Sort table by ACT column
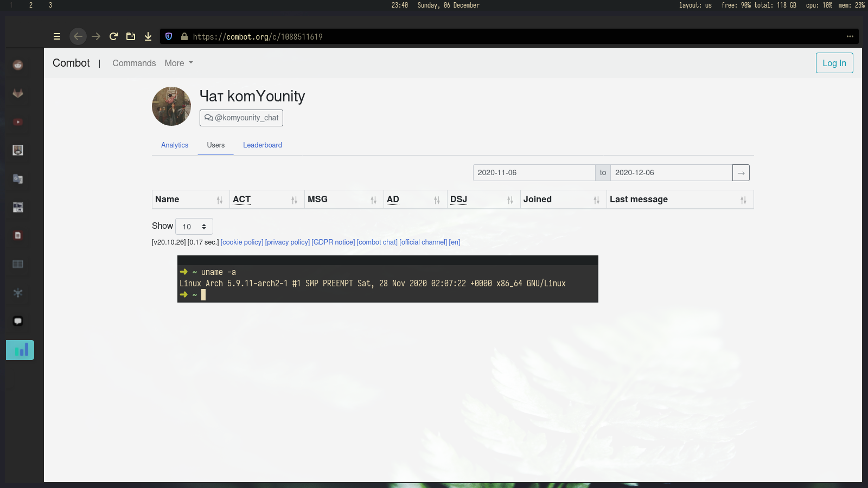 coord(267,200)
